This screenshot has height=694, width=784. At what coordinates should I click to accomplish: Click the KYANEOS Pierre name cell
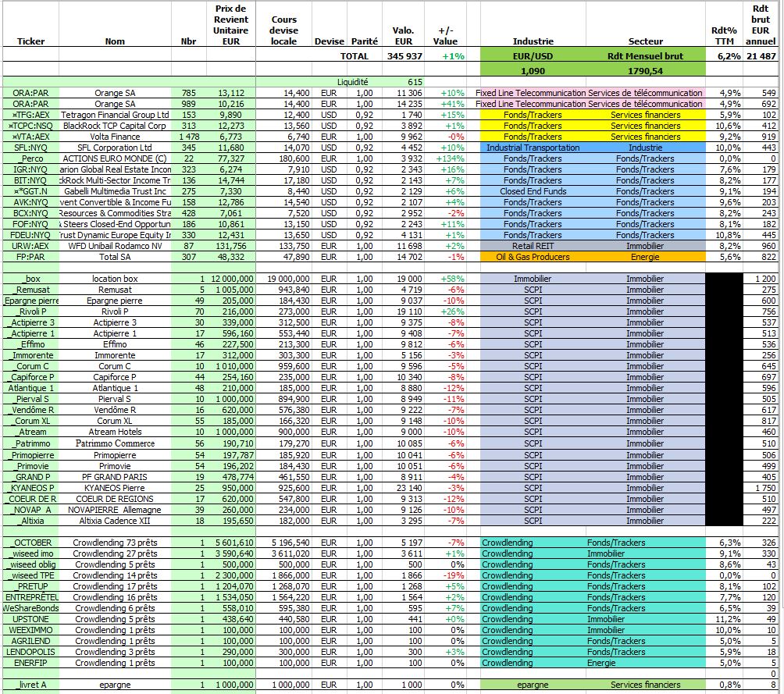coord(115,488)
